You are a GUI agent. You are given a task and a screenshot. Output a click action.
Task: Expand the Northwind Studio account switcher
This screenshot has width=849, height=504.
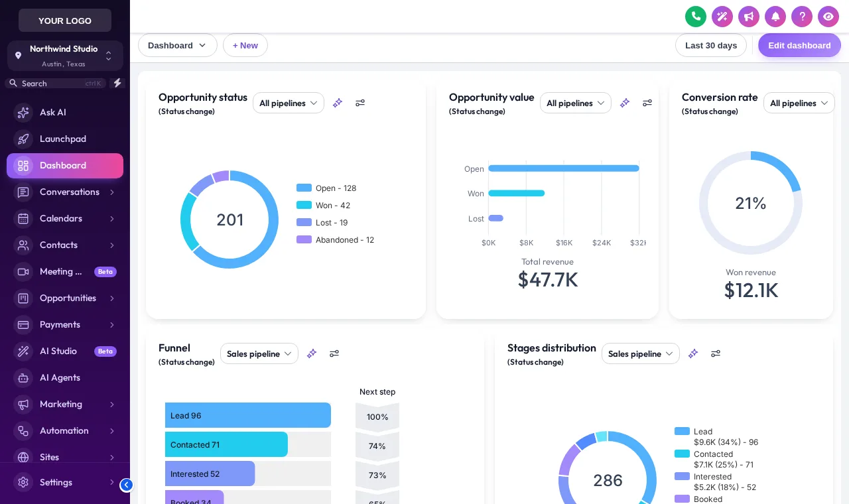(65, 56)
